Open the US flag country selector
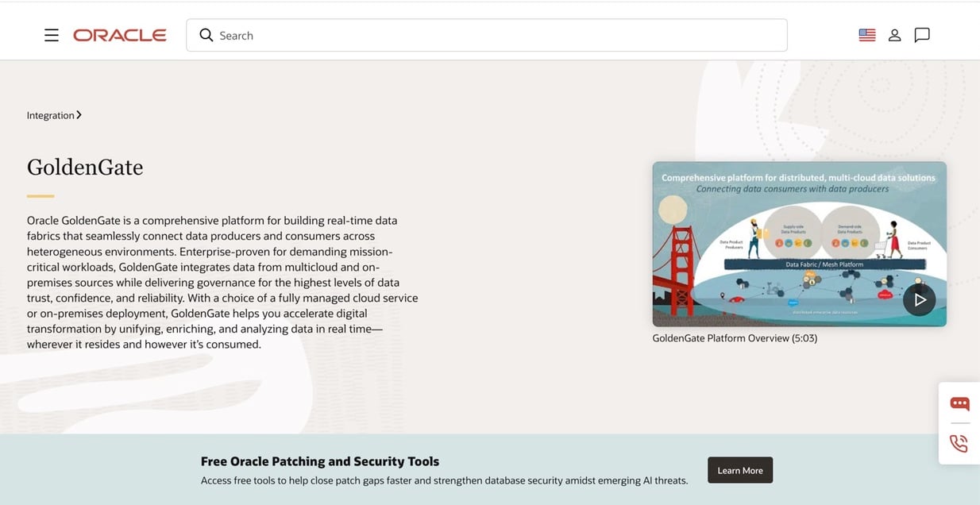 [x=867, y=35]
